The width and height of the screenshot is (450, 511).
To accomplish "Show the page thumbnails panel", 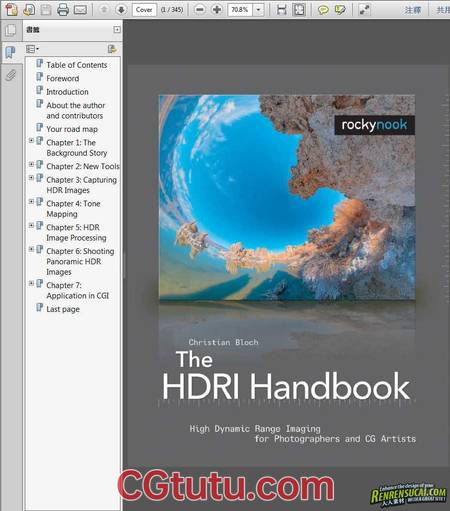I will point(11,30).
